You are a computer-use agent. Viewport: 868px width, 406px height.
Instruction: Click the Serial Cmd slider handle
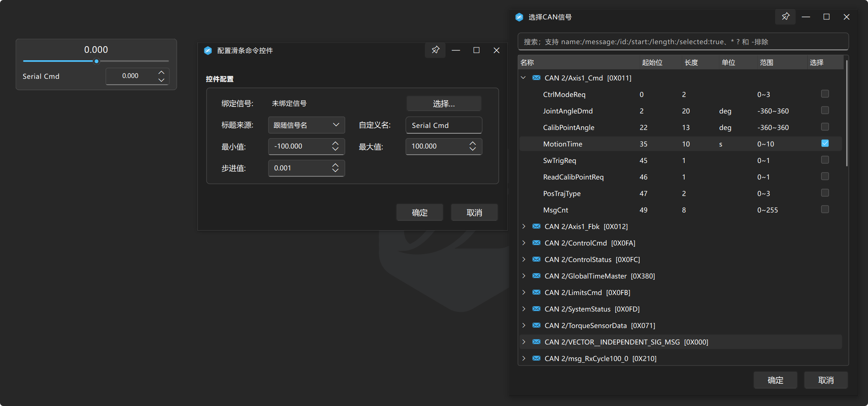pos(96,61)
